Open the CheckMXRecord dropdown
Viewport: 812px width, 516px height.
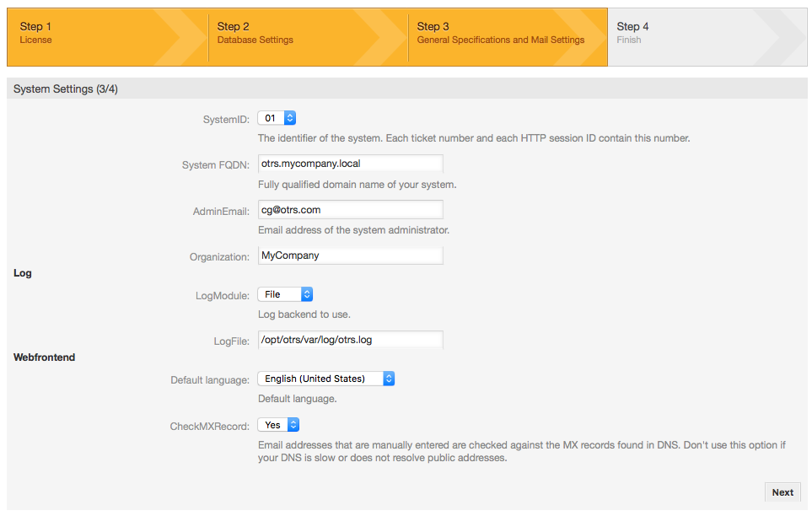pos(277,425)
